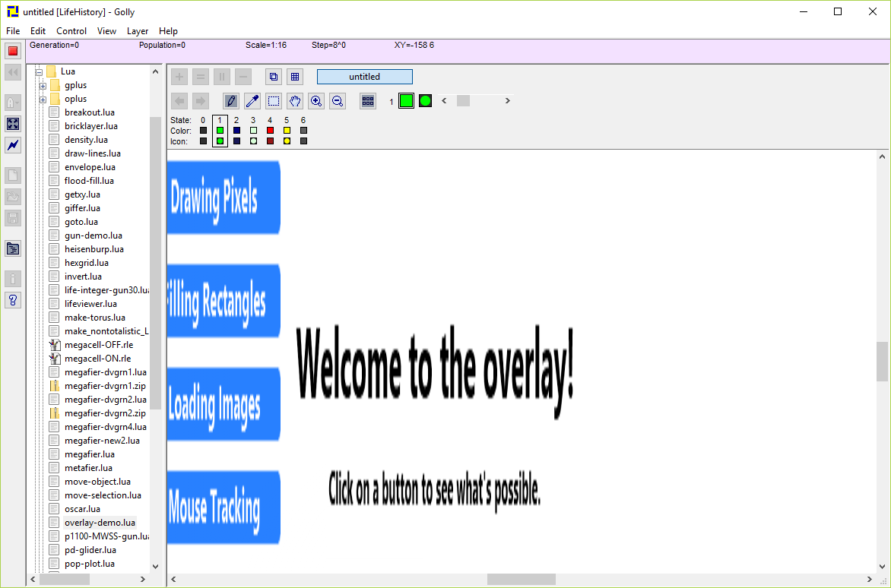Image resolution: width=891 pixels, height=588 pixels.
Task: Select gun-demo.lua script file
Action: pyautogui.click(x=94, y=236)
